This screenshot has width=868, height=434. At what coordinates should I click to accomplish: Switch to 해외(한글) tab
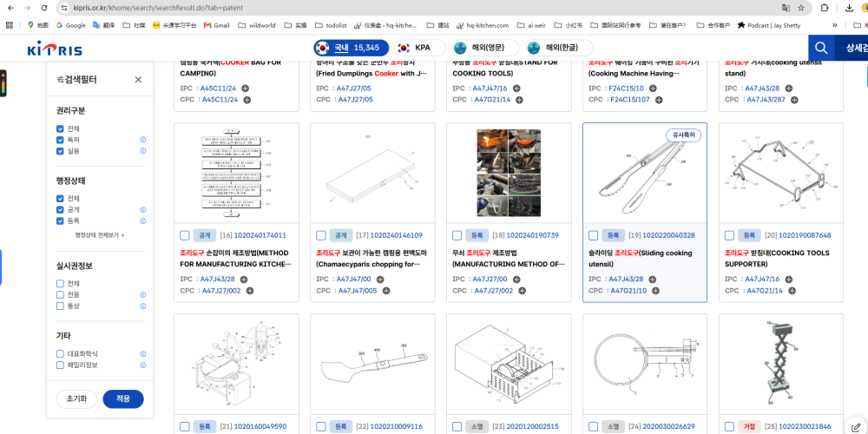[x=558, y=48]
